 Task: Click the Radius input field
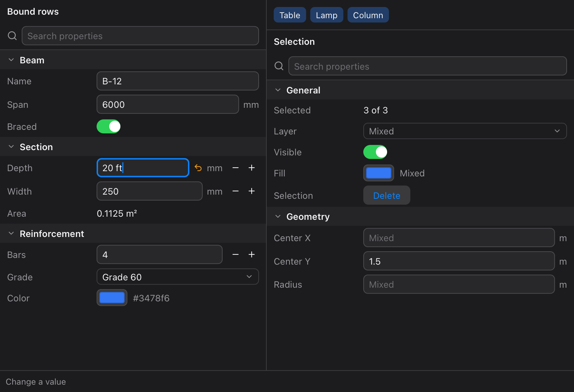pos(459,284)
